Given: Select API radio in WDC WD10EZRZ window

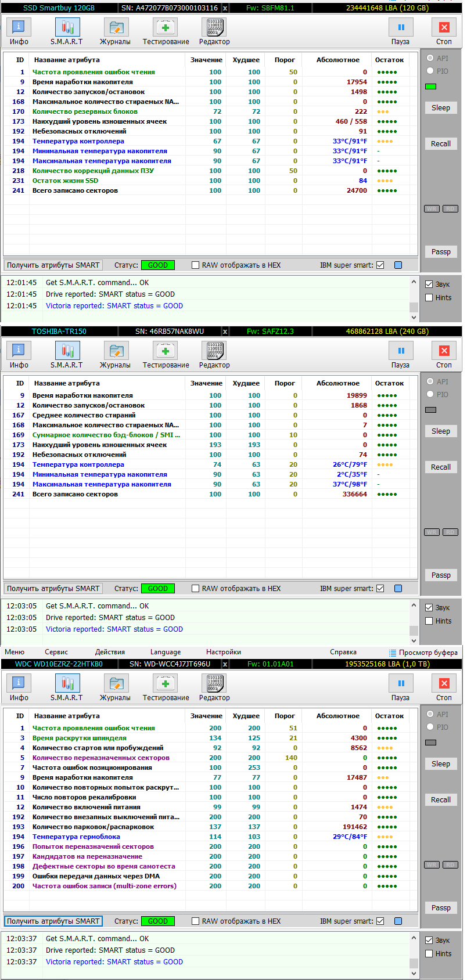Looking at the screenshot, I should click(x=430, y=714).
